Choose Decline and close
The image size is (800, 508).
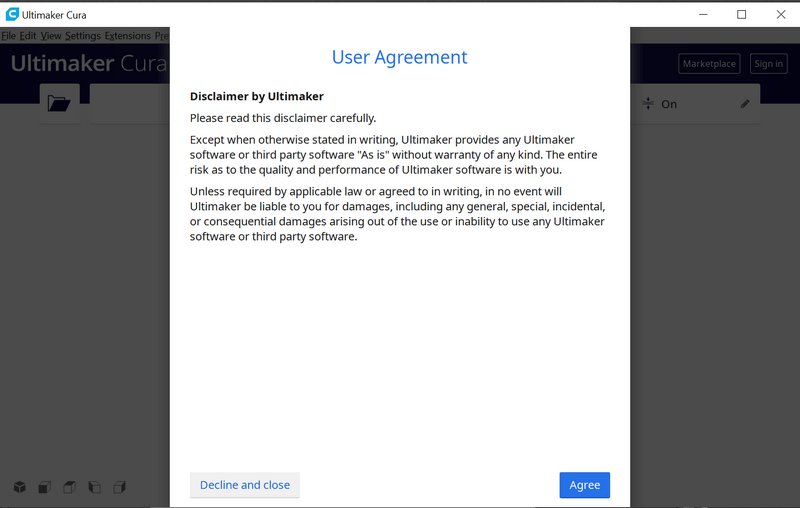[245, 485]
